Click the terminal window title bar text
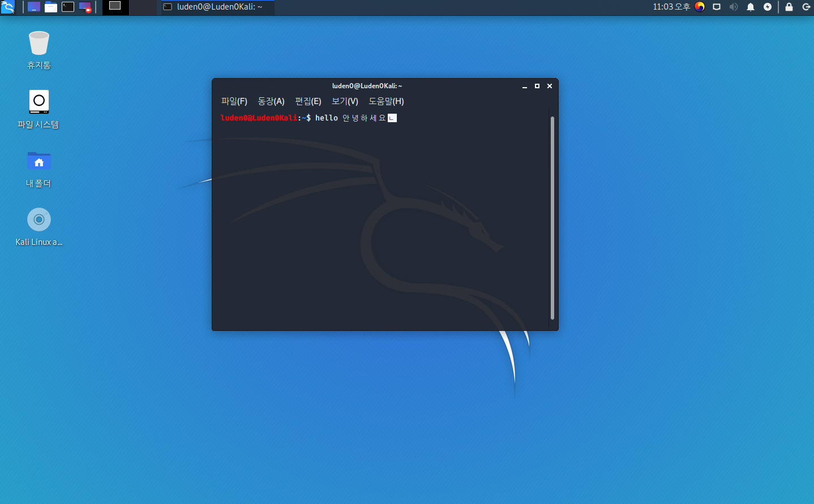Image resolution: width=814 pixels, height=504 pixels. (367, 86)
